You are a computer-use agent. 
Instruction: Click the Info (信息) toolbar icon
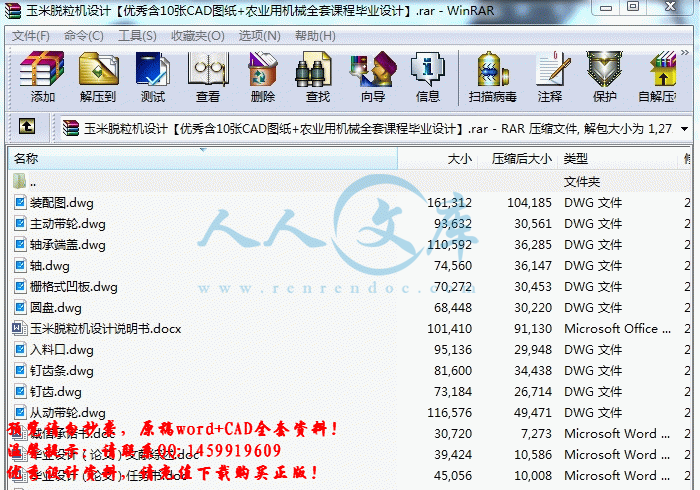427,76
